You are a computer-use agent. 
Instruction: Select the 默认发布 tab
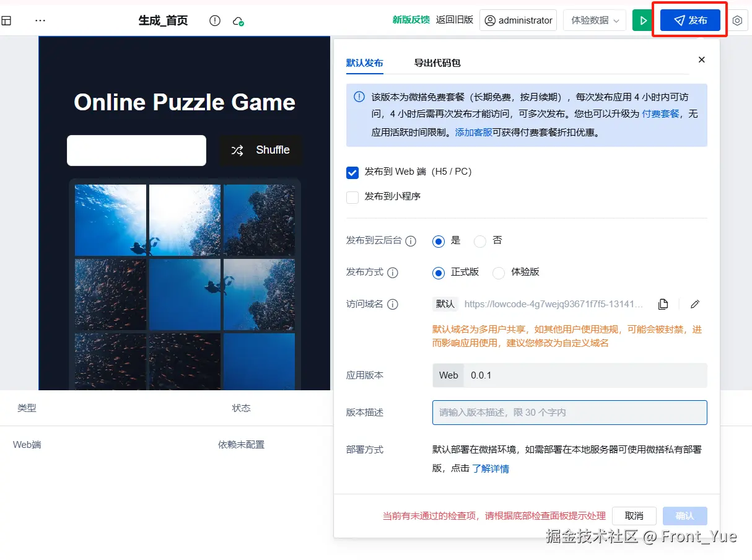[365, 63]
